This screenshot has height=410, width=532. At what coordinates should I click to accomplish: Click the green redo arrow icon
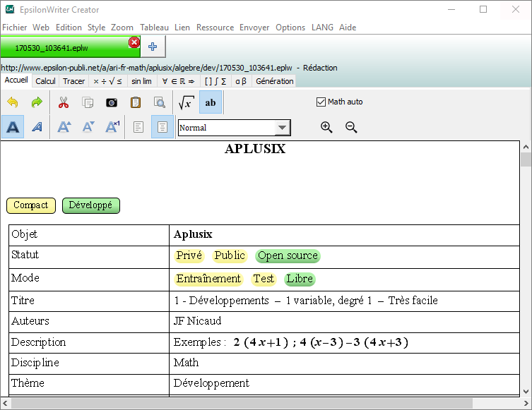37,102
